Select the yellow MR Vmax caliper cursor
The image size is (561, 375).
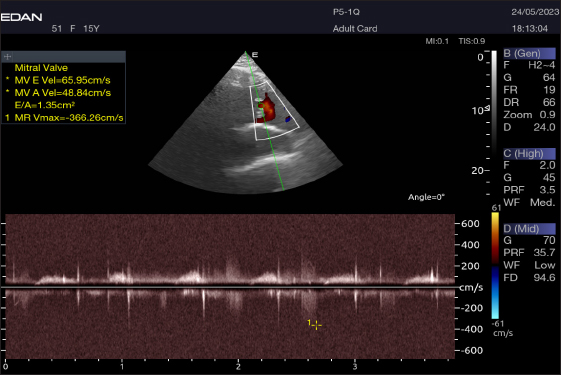coord(316,325)
